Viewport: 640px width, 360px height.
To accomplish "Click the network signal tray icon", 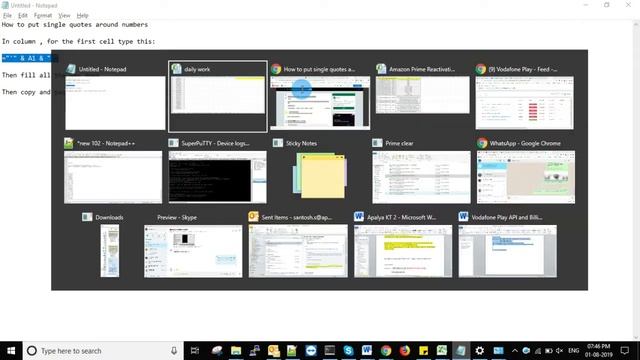I will tap(538, 351).
